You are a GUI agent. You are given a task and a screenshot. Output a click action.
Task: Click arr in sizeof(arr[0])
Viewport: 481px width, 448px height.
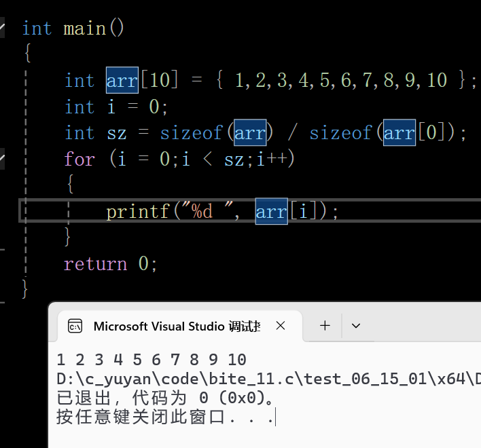point(399,132)
